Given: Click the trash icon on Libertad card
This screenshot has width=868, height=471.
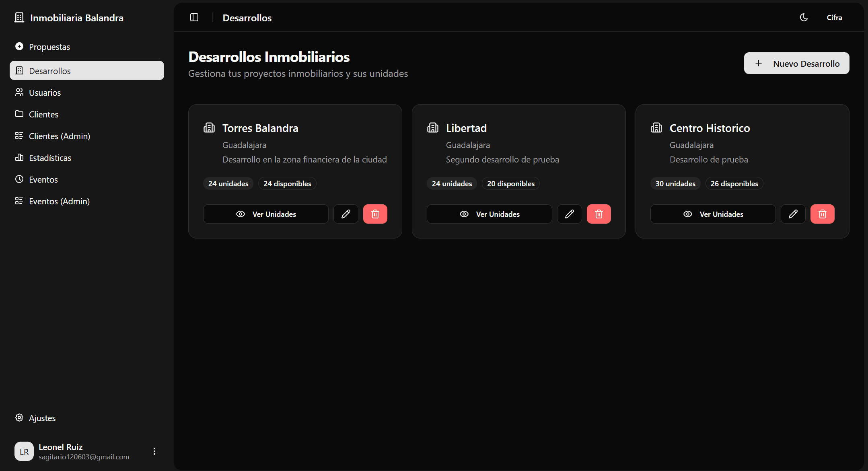Looking at the screenshot, I should click(x=599, y=214).
